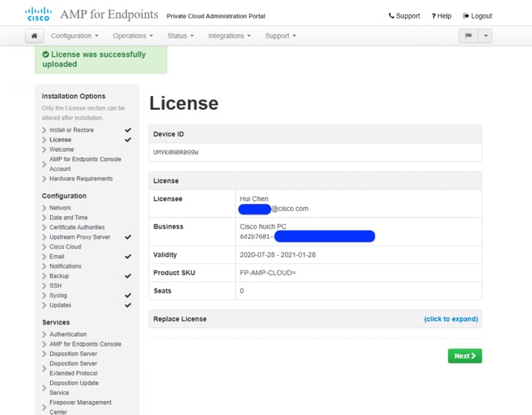The image size is (532, 415).
Task: Open Certificate Authorities page
Action: coord(77,227)
